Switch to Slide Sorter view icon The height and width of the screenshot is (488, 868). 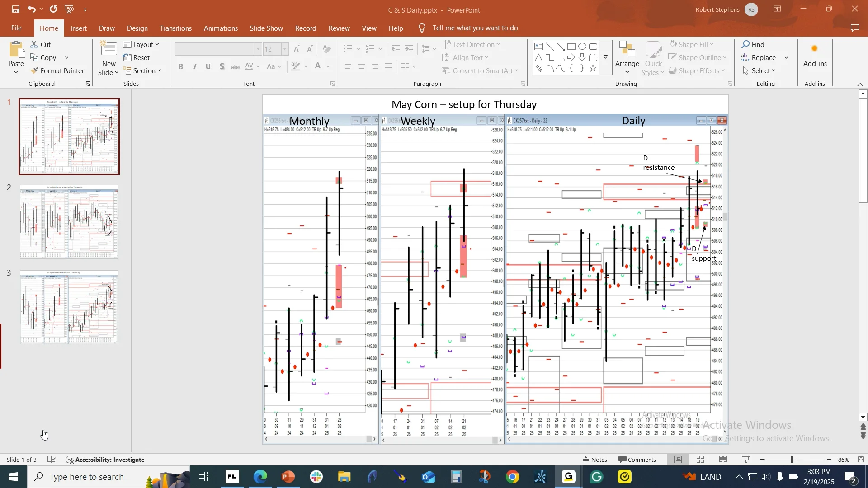pyautogui.click(x=700, y=460)
